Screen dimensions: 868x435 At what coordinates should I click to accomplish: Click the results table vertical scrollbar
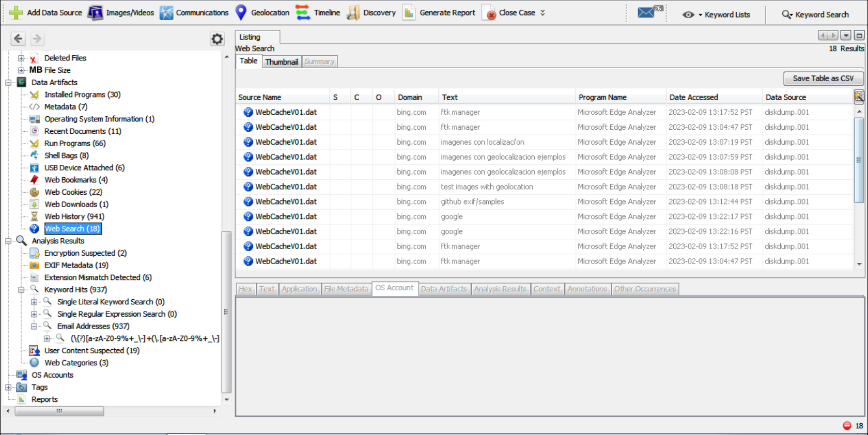coord(859,160)
